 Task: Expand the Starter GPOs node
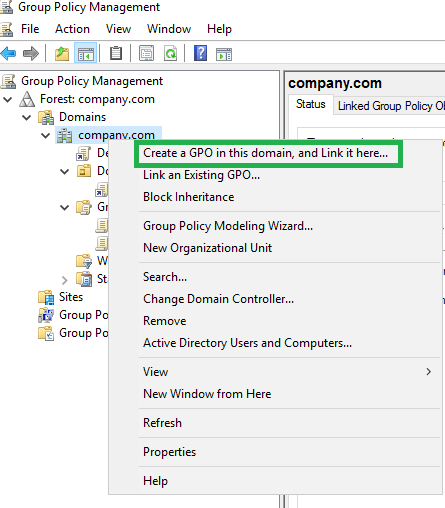tap(65, 280)
